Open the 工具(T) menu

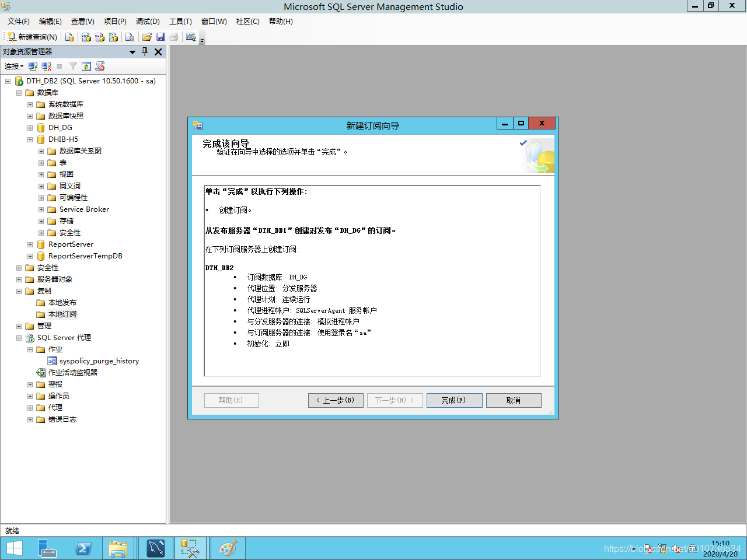point(180,21)
